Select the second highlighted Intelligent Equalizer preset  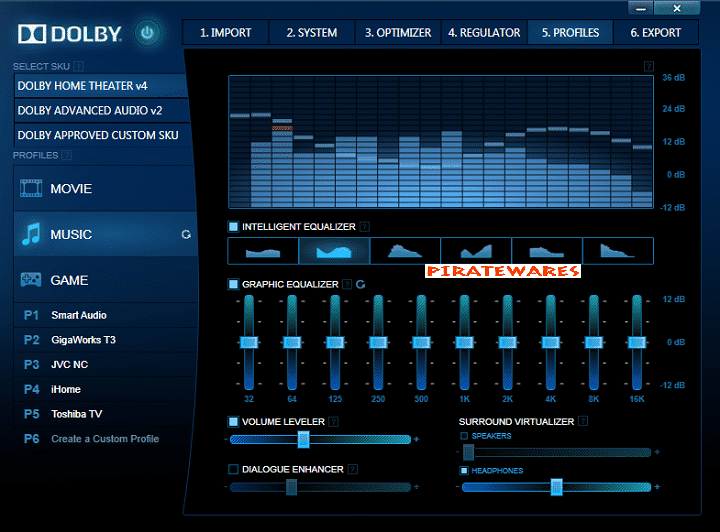point(334,251)
